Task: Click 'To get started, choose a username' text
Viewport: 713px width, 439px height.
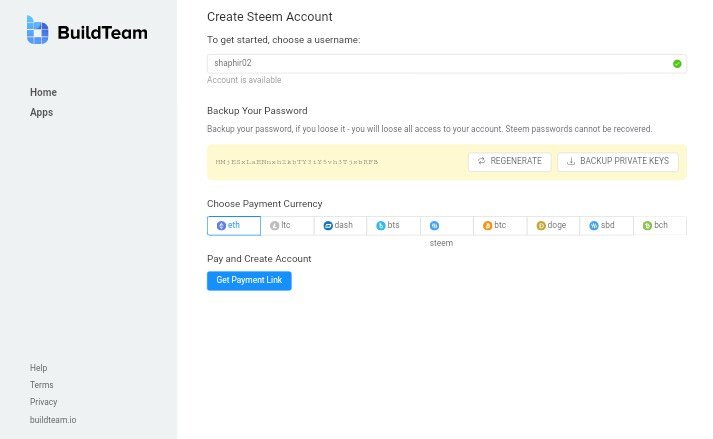Action: (x=283, y=40)
